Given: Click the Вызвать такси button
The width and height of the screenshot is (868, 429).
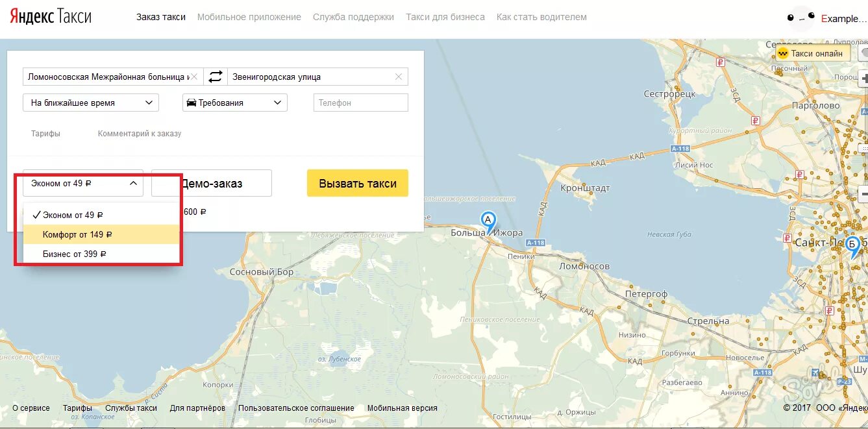Looking at the screenshot, I should click(x=358, y=184).
